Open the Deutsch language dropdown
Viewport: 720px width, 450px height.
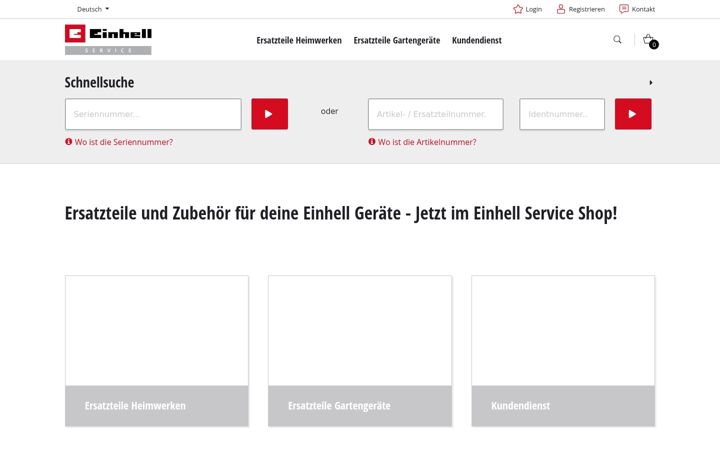[x=93, y=9]
